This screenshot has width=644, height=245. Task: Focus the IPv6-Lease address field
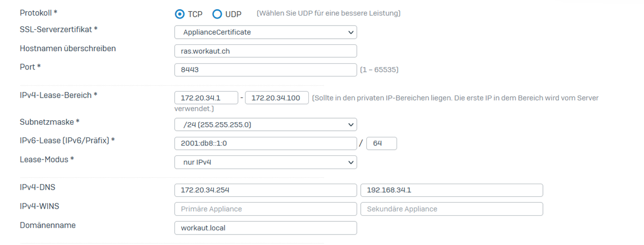266,143
